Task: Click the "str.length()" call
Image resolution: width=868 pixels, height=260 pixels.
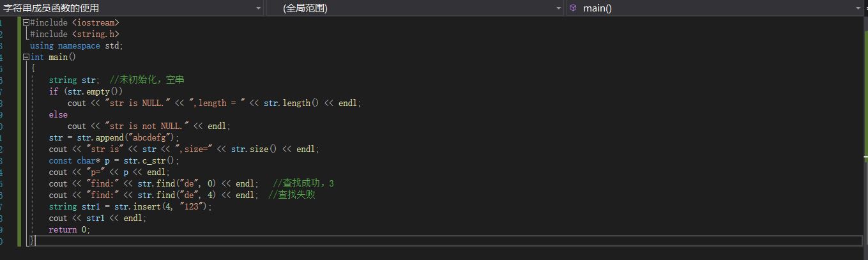Action: (x=291, y=103)
